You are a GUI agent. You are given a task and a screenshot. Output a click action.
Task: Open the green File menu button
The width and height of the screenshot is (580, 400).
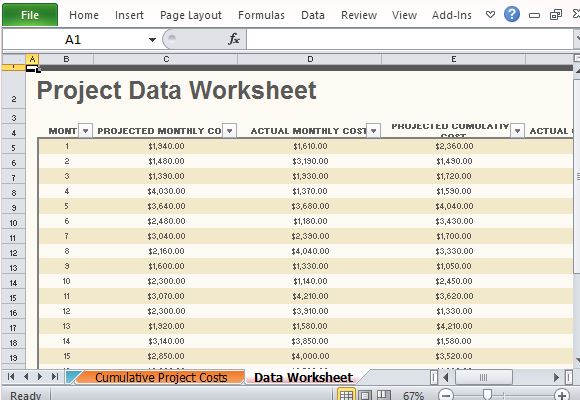[x=30, y=15]
